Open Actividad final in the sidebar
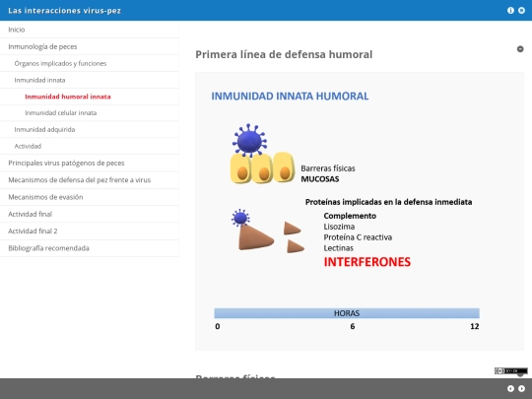The height and width of the screenshot is (399, 532). pos(90,214)
